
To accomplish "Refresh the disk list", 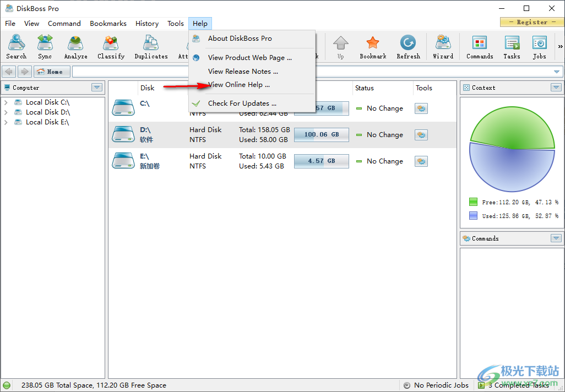I will (408, 46).
